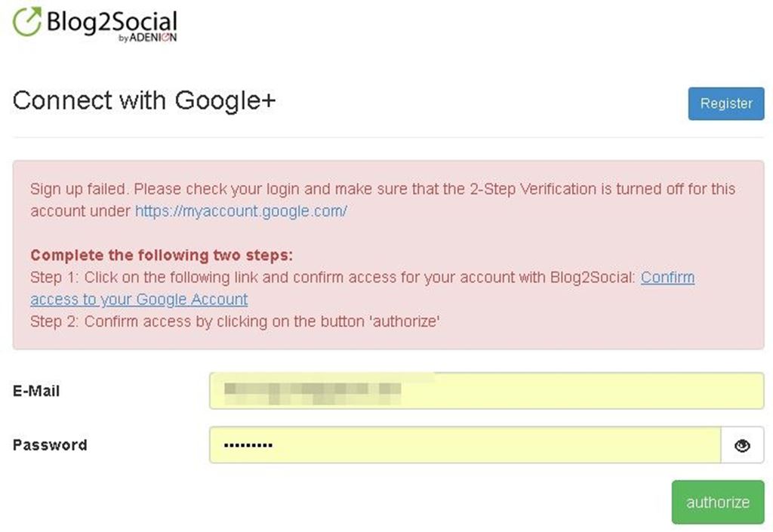
Task: Click the 'Connect with Google+' heading
Action: click(144, 100)
